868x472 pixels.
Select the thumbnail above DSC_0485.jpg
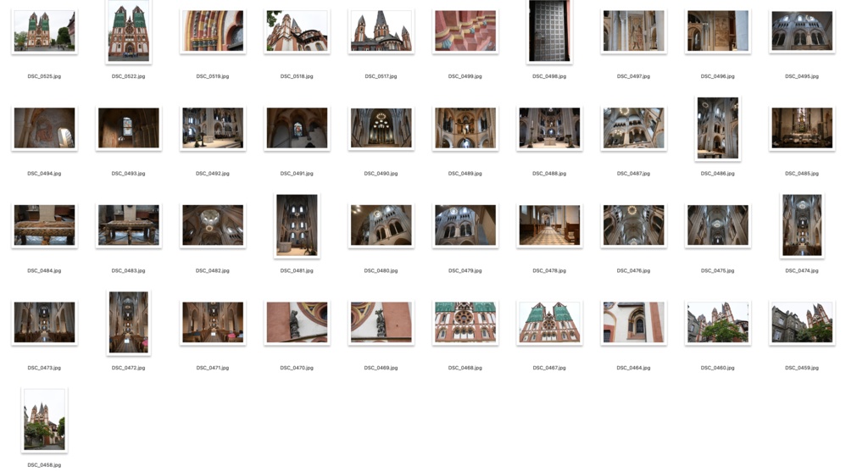(x=802, y=128)
